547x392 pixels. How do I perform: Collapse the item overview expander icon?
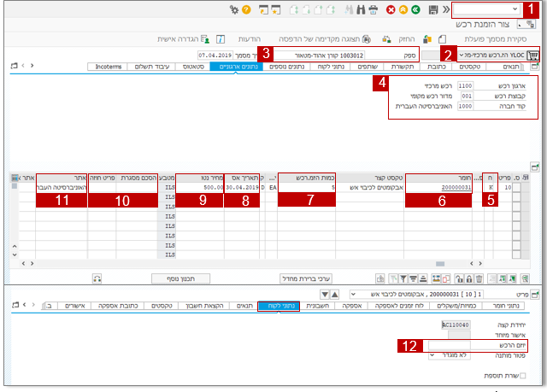click(534, 167)
